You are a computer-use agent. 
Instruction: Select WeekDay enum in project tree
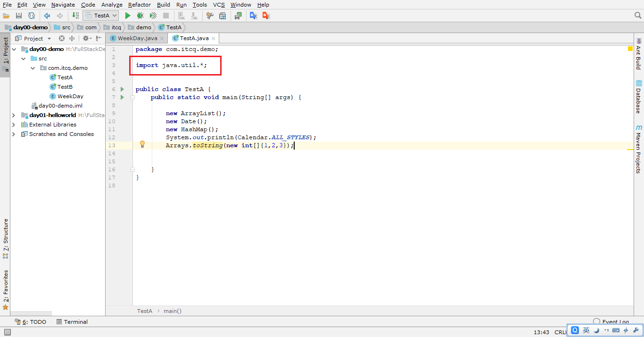[66, 96]
